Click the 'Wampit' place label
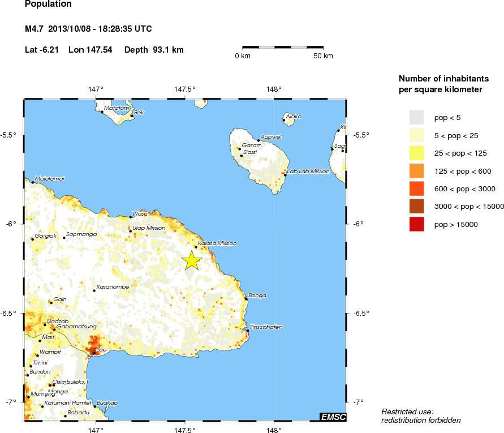This screenshot has width=504, height=433. click(50, 352)
